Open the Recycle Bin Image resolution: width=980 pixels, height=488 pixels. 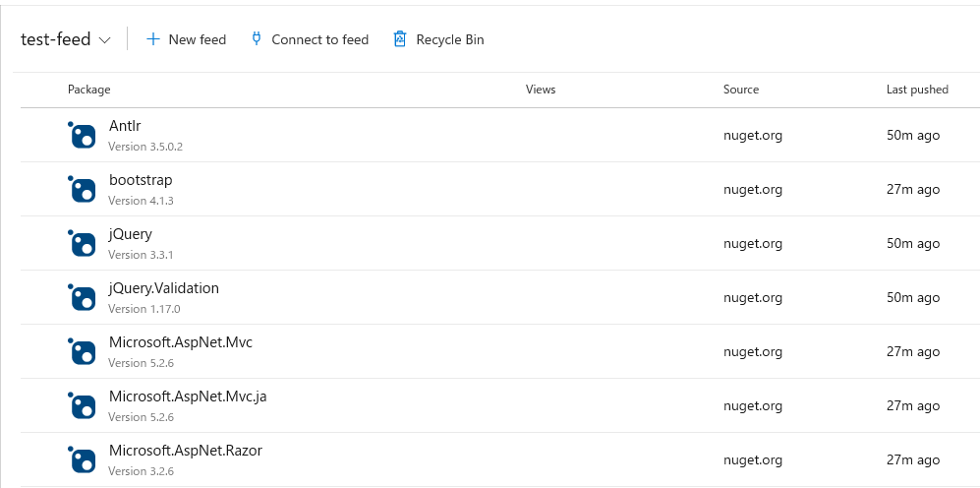point(438,39)
